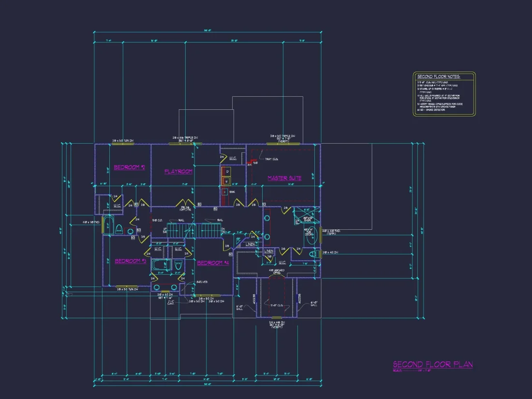Click the SECOND FLOOR PLAN title
The width and height of the screenshot is (532, 399).
click(432, 364)
